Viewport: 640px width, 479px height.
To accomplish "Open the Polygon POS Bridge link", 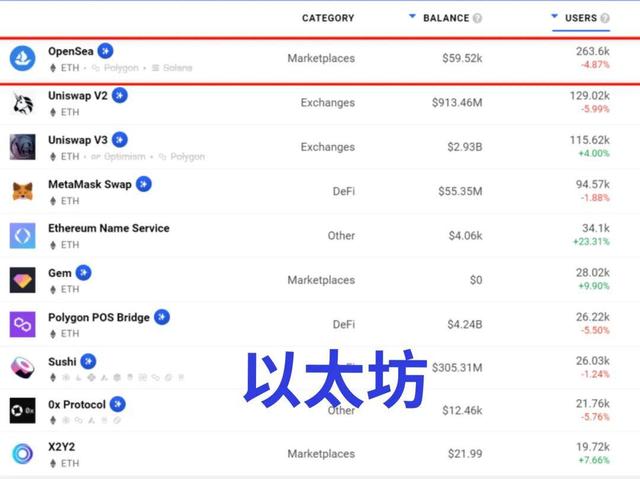I will click(x=99, y=317).
